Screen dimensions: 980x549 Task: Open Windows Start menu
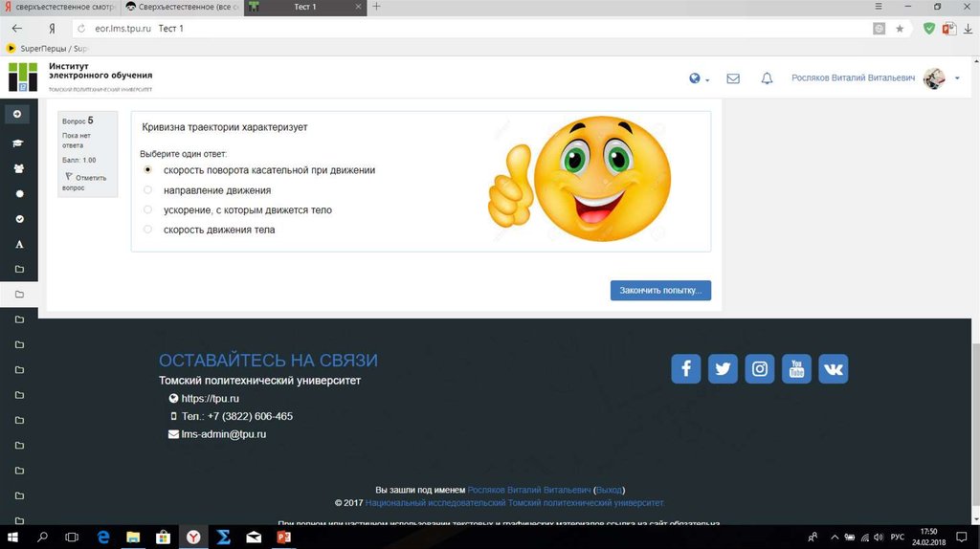click(x=12, y=538)
